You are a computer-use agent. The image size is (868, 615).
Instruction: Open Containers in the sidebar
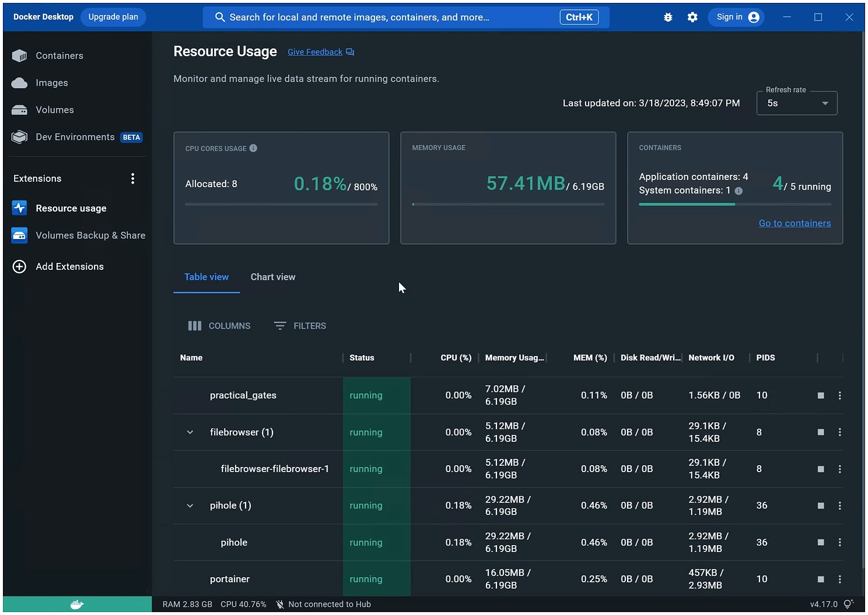tap(60, 55)
